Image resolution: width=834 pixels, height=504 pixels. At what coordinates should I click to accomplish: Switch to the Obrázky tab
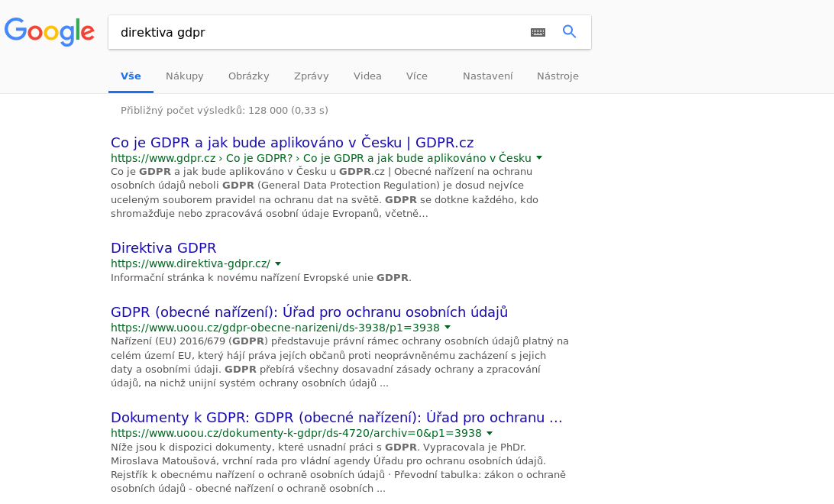(248, 76)
